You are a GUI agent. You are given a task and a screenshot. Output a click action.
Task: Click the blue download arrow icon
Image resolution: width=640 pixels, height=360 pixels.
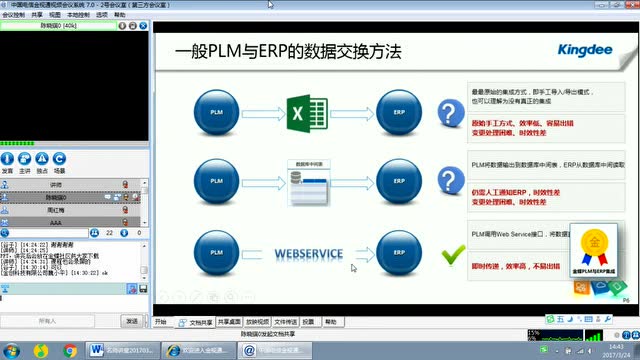(x=124, y=233)
